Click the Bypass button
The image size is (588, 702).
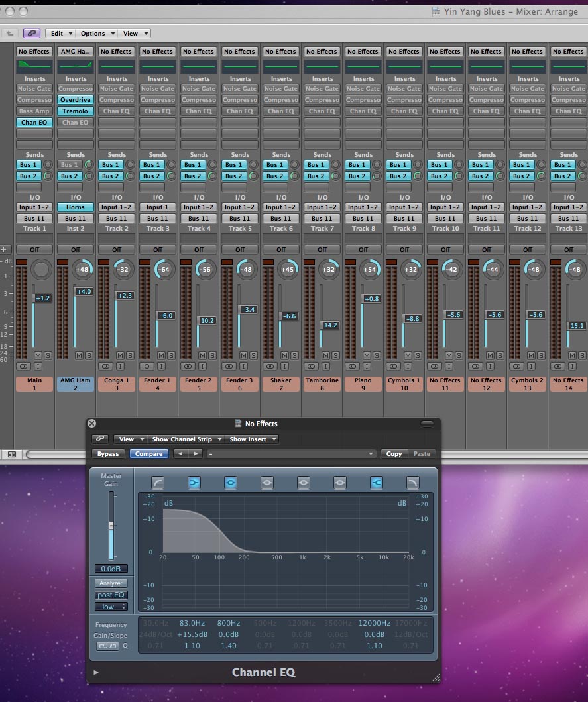click(108, 454)
